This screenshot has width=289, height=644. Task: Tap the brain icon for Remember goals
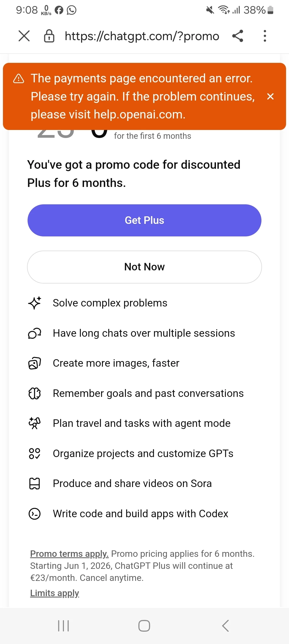pyautogui.click(x=35, y=393)
